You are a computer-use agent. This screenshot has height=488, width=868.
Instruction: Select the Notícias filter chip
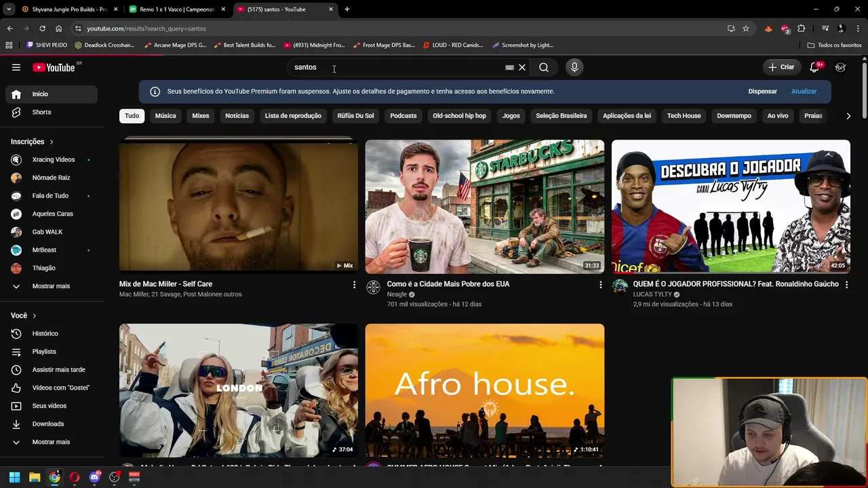[237, 116]
